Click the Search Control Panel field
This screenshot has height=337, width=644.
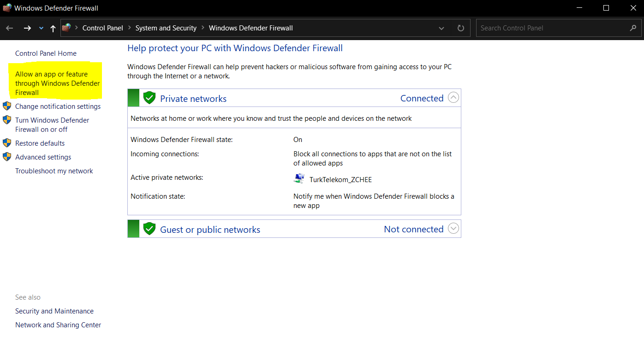pos(551,28)
